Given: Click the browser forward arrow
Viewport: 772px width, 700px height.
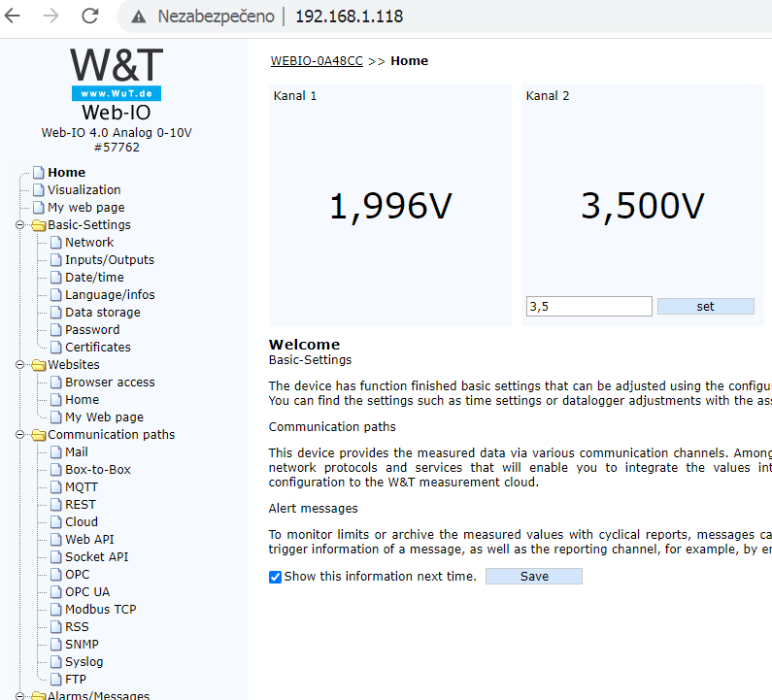Looking at the screenshot, I should (x=50, y=16).
